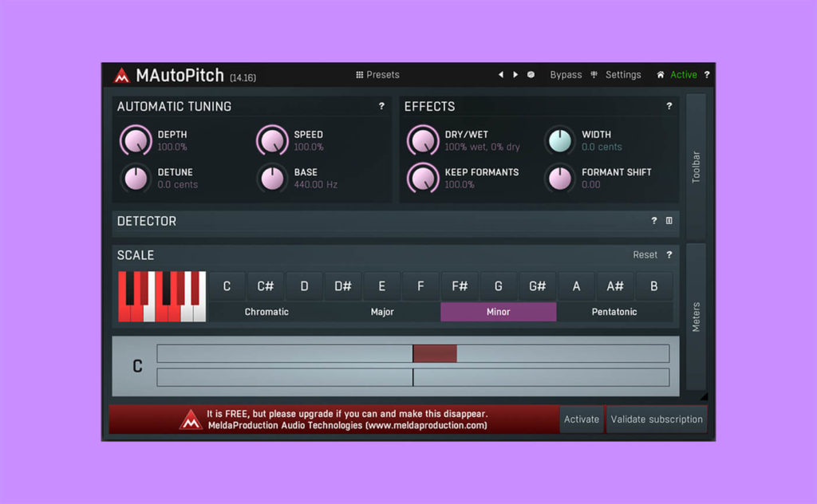Open Automatic Tuning help question mark
This screenshot has height=504, width=817.
(x=381, y=106)
